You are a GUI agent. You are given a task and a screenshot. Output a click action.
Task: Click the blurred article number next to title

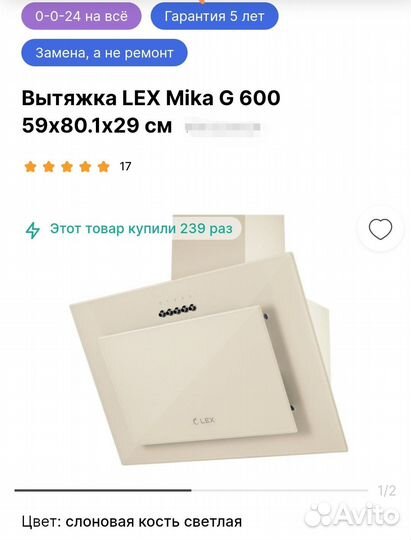point(223,127)
